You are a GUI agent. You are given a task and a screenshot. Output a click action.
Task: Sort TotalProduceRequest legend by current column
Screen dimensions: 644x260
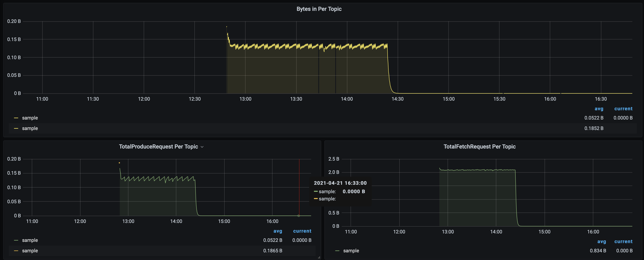302,231
